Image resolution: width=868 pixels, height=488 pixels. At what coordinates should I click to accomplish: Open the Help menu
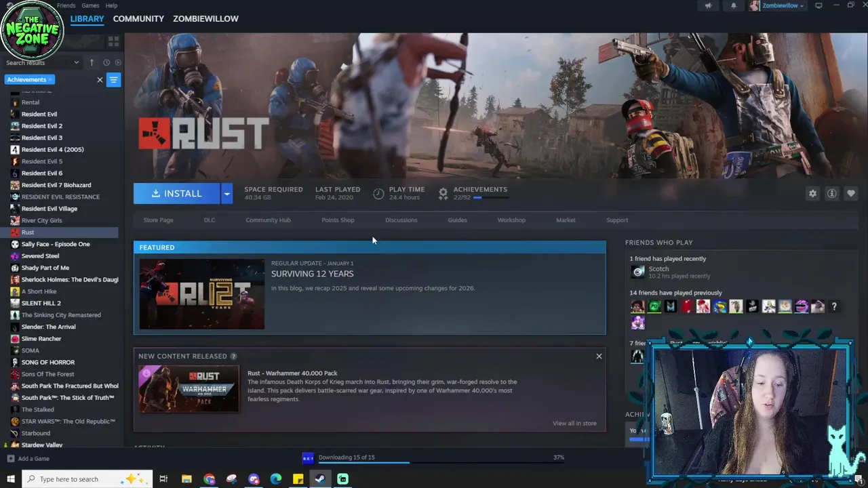pyautogui.click(x=111, y=5)
